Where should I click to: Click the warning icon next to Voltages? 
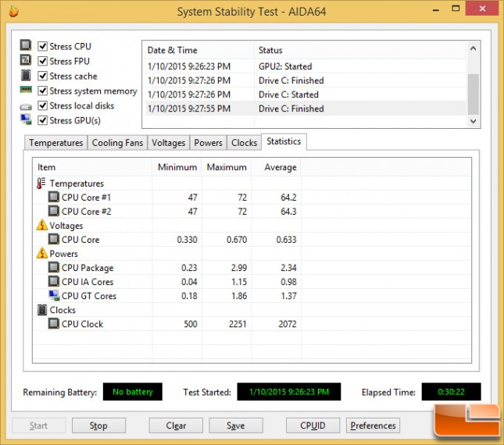pos(41,225)
